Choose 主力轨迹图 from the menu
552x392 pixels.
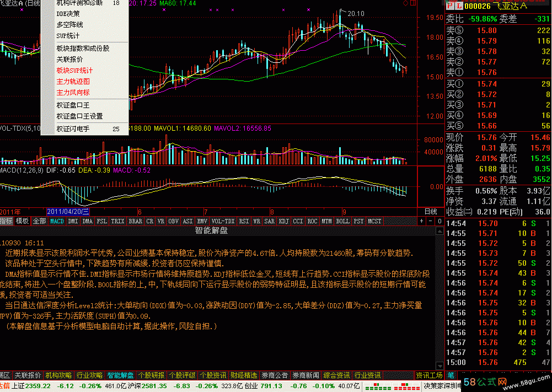point(84,81)
